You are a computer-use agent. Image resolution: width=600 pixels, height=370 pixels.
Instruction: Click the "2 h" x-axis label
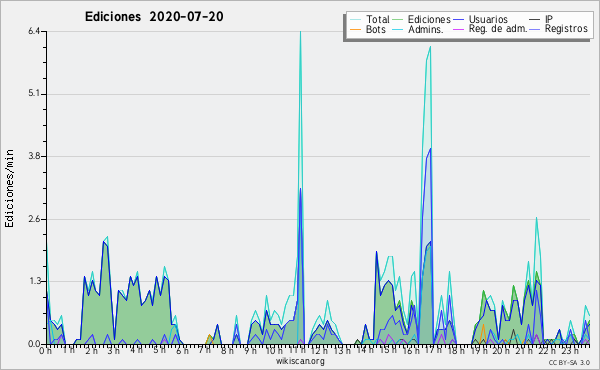[x=91, y=350]
